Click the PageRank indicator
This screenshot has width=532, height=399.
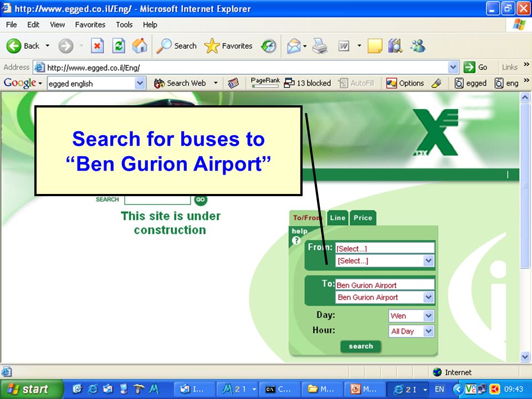click(265, 83)
